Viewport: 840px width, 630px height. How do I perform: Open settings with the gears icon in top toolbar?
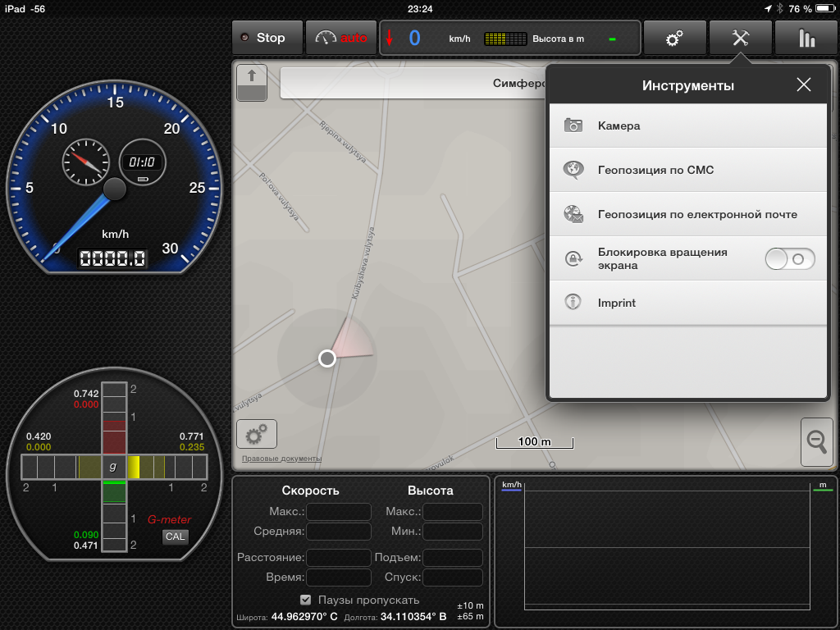click(x=674, y=38)
